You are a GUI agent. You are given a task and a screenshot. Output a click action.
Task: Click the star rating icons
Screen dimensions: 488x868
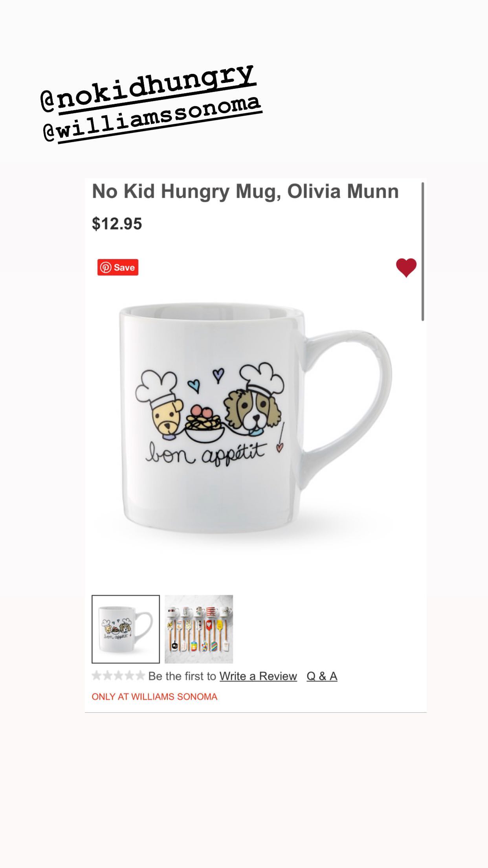(118, 676)
